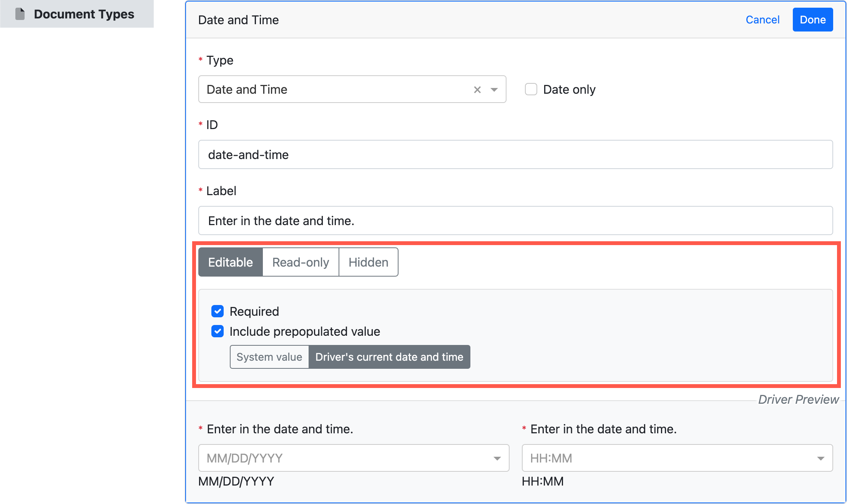This screenshot has width=847, height=504.
Task: Select Driver's current date and time
Action: coord(389,357)
